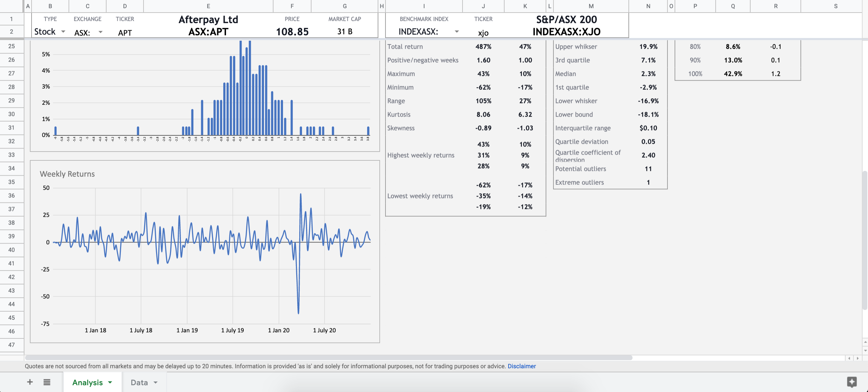Image resolution: width=868 pixels, height=392 pixels.
Task: Click the Afterpay Ltd company name
Action: coord(208,20)
